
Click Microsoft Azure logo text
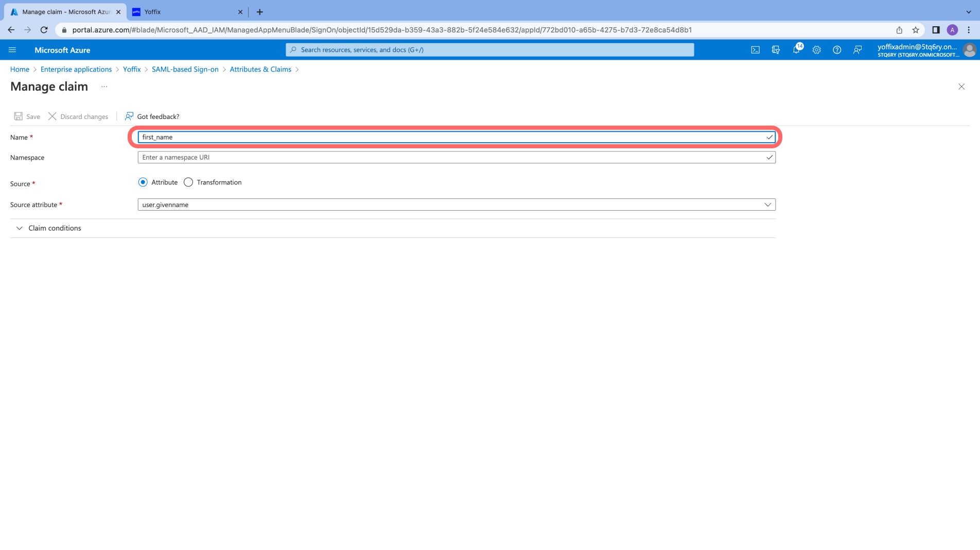(x=62, y=50)
